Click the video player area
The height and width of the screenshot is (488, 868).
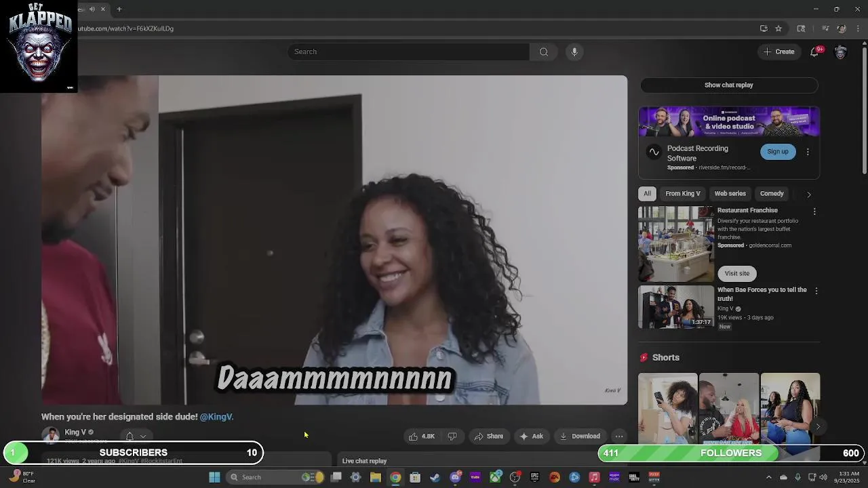[334, 240]
